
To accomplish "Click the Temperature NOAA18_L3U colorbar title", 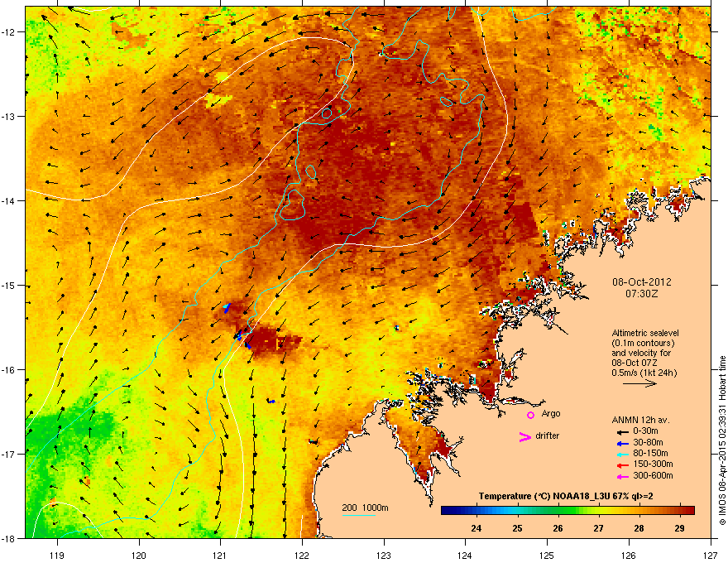I will click(566, 496).
